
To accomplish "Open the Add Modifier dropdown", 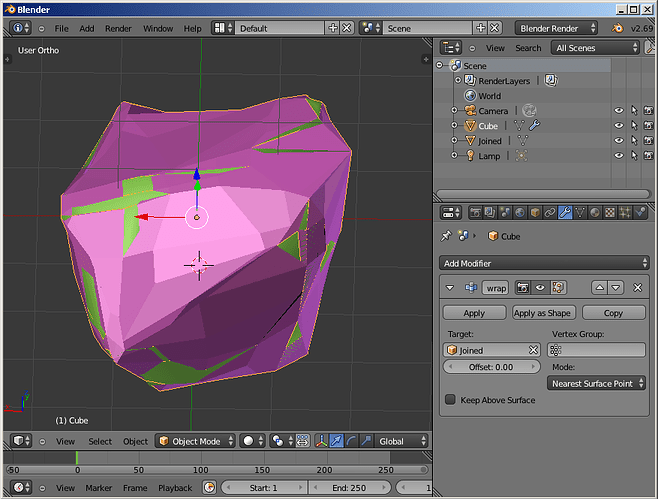I will click(544, 263).
